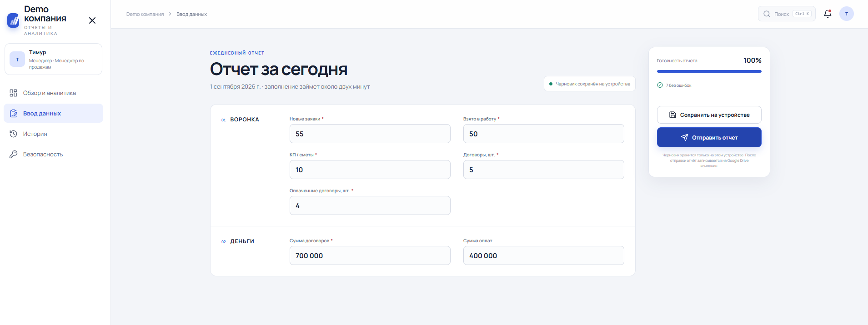Focus the Новые заявки field
Viewport: 868px width, 325px height.
point(370,134)
